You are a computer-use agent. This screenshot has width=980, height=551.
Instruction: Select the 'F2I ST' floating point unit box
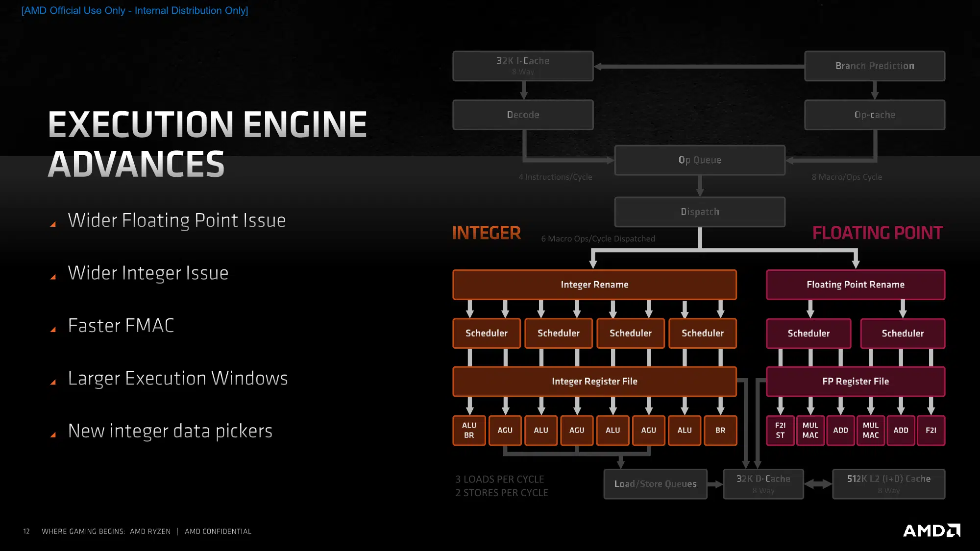click(x=780, y=431)
